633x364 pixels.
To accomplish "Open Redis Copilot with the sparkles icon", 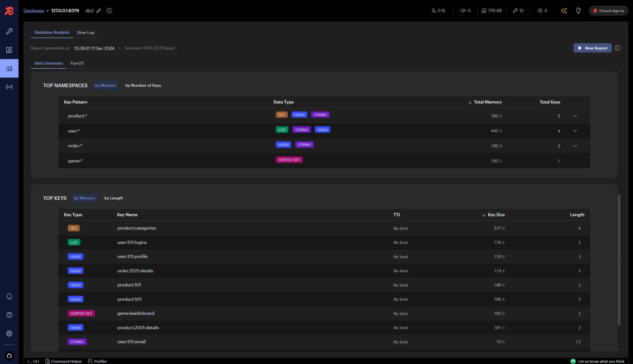I will coord(563,11).
